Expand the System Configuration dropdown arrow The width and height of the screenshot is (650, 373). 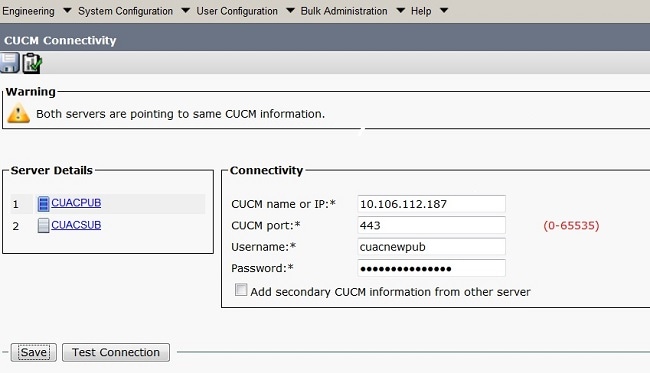tap(186, 10)
